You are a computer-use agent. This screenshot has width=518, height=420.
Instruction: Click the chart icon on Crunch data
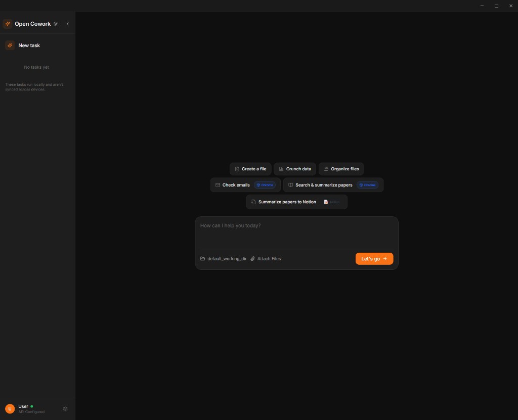pyautogui.click(x=281, y=169)
